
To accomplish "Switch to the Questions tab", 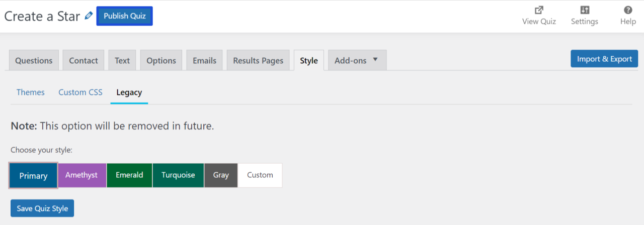I will 34,60.
